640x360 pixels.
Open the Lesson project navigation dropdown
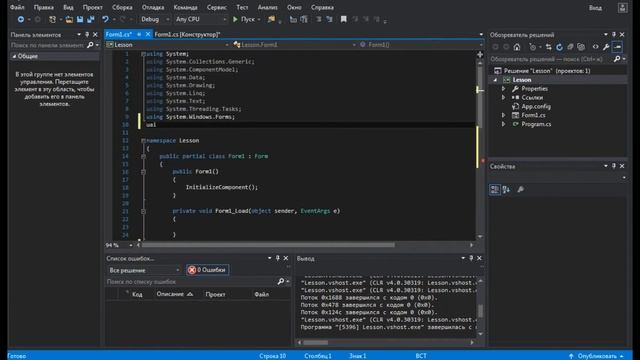tap(167, 44)
